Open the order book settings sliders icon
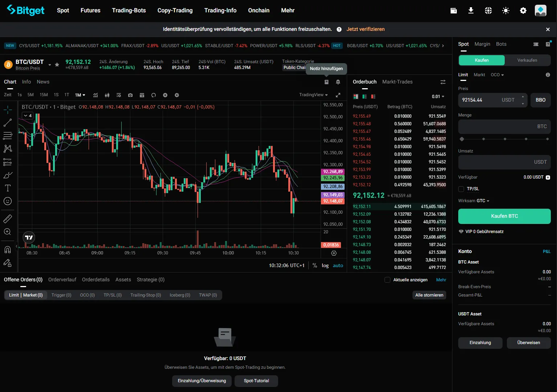The height and width of the screenshot is (392, 557). coord(443,82)
